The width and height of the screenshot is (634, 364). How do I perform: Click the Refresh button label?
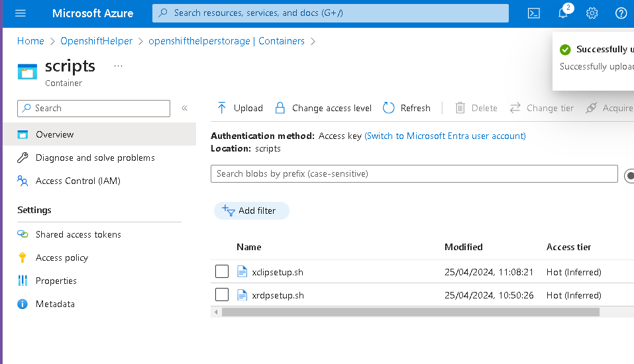click(415, 108)
